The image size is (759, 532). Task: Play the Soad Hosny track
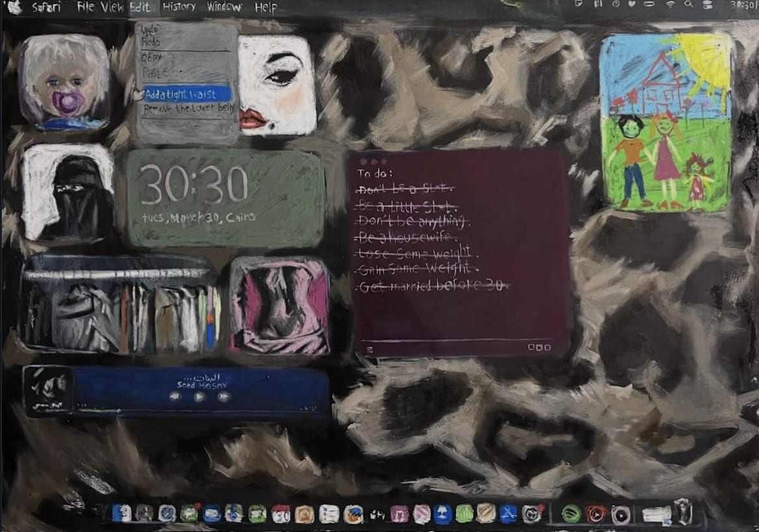pyautogui.click(x=199, y=397)
